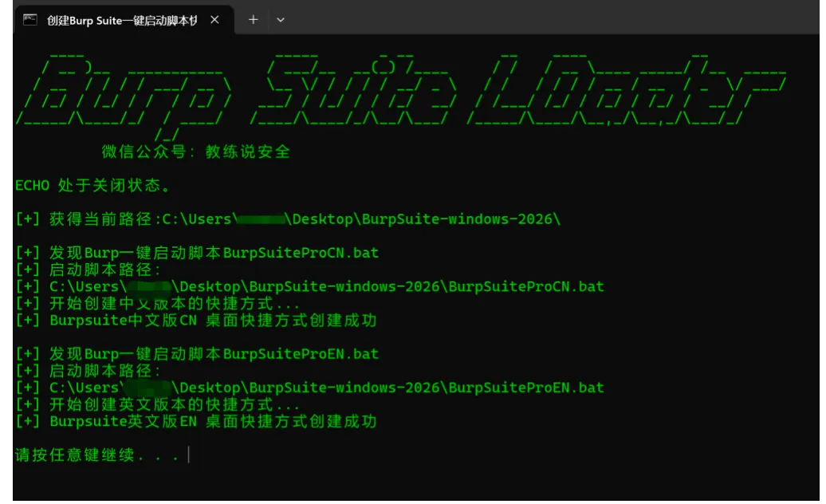826x504 pixels.
Task: Click the path ending in BurpSuiteProEN.bat
Action: tap(309, 388)
